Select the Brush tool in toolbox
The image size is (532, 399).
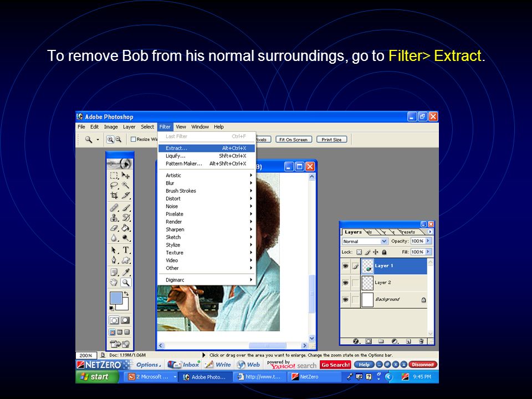126,207
